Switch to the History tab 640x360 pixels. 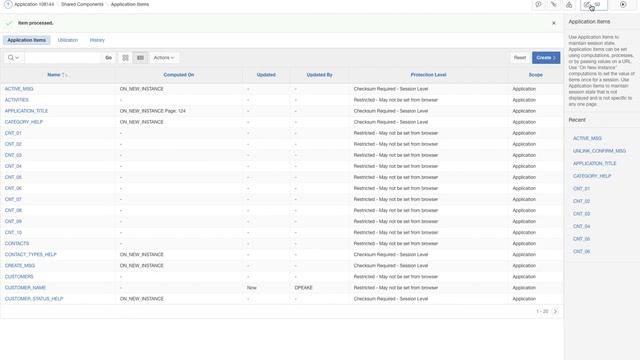[97, 40]
